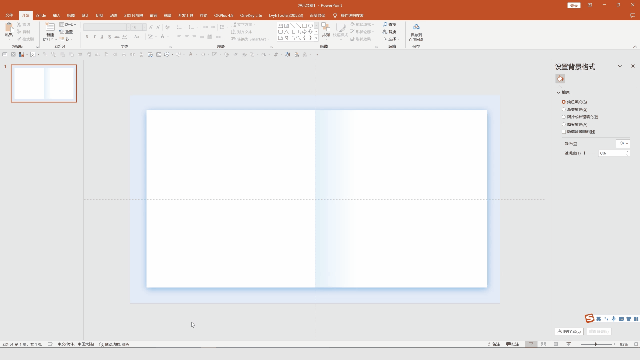This screenshot has width=640, height=360.
Task: Click Apply to All button
Action: click(x=569, y=331)
